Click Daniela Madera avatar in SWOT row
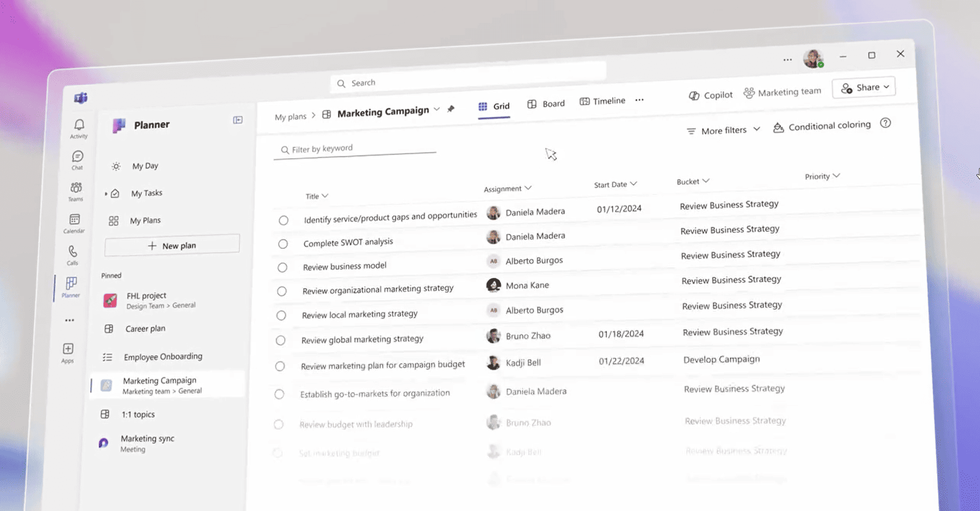This screenshot has width=980, height=511. tap(493, 237)
